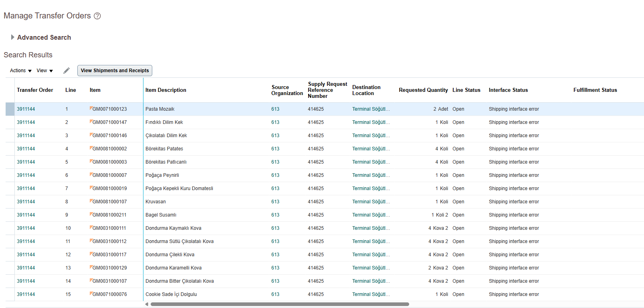Image resolution: width=644 pixels, height=308 pixels.
Task: Sort by Transfer Order column header
Action: pyautogui.click(x=35, y=90)
